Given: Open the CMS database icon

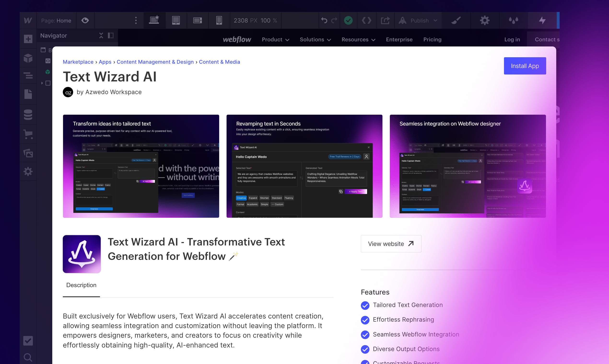Looking at the screenshot, I should click(28, 114).
